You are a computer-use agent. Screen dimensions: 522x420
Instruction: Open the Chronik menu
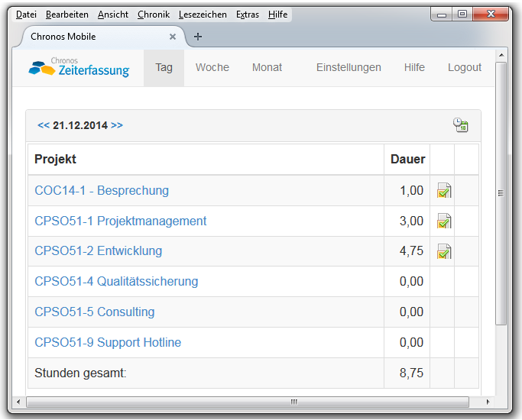[154, 15]
